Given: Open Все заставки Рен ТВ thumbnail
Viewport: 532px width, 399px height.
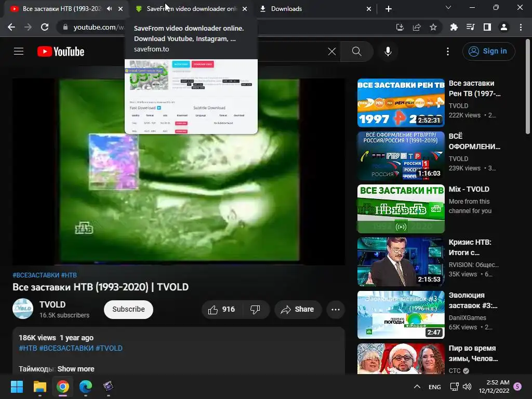Looking at the screenshot, I should pos(401,103).
